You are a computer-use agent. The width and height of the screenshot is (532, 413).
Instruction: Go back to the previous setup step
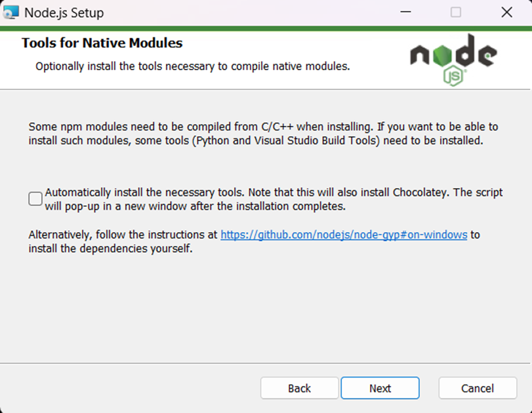coord(299,388)
